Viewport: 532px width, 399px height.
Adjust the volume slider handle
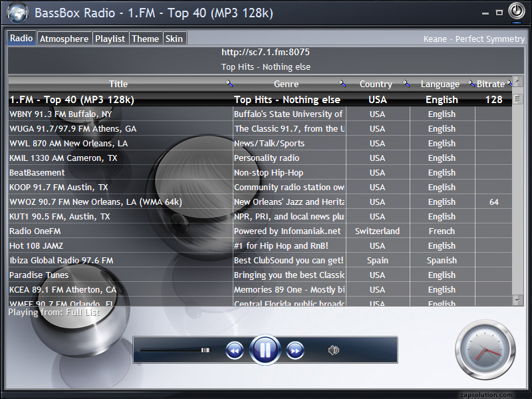(205, 350)
